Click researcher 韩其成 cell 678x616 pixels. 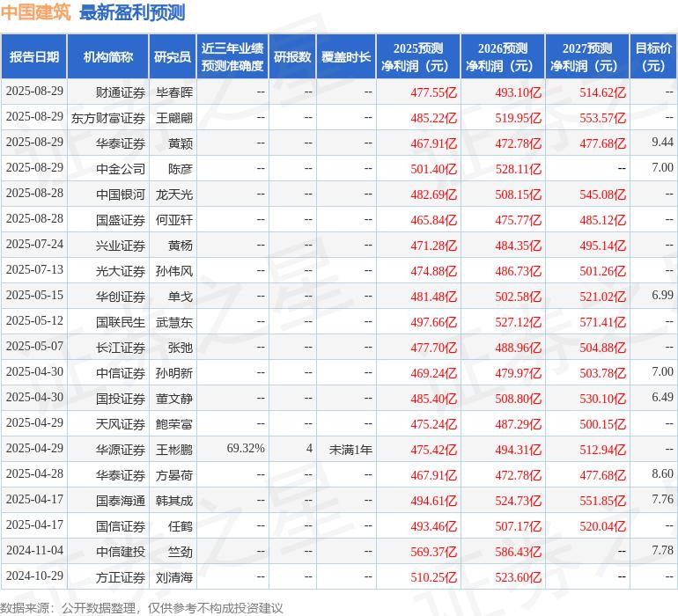(x=174, y=500)
